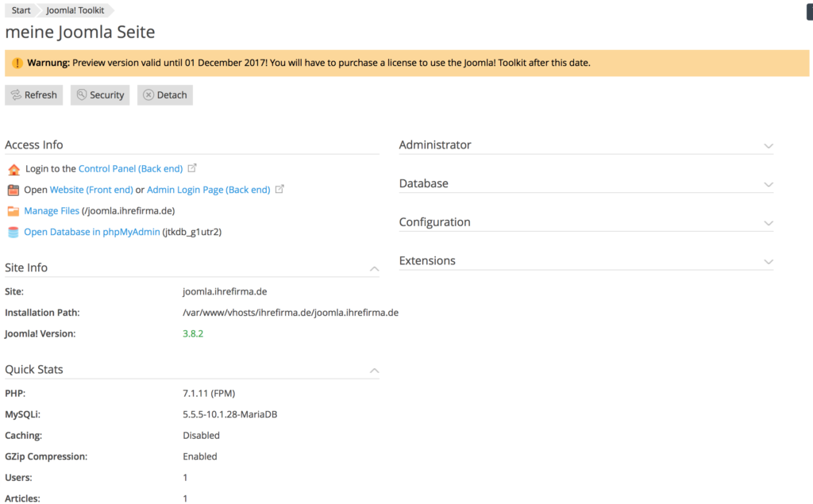
Task: Click external link icon after Admin Login Page
Action: (x=279, y=190)
